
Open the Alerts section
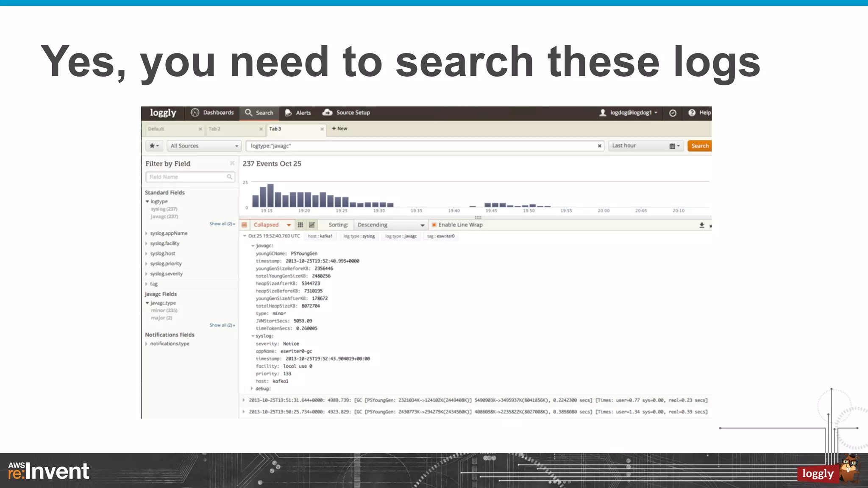(x=298, y=113)
